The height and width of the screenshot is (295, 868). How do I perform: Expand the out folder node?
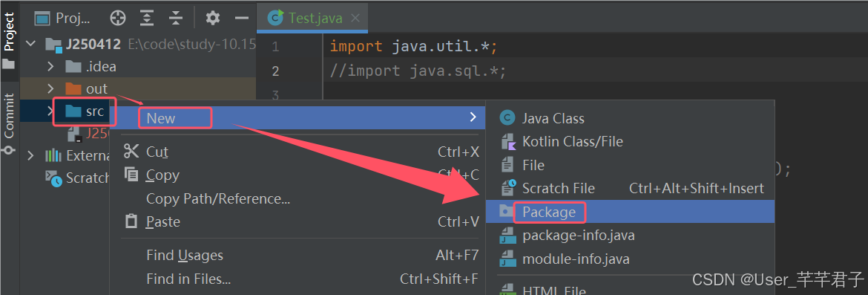coord(50,88)
